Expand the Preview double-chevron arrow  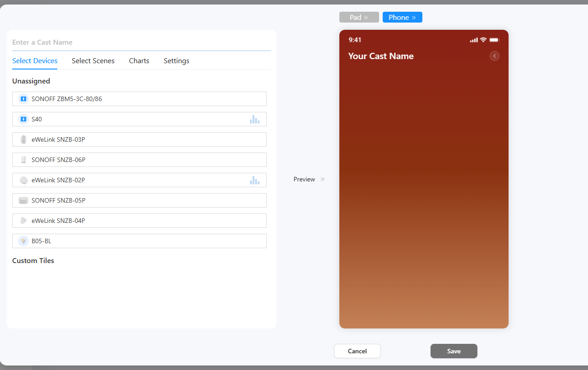pyautogui.click(x=323, y=179)
